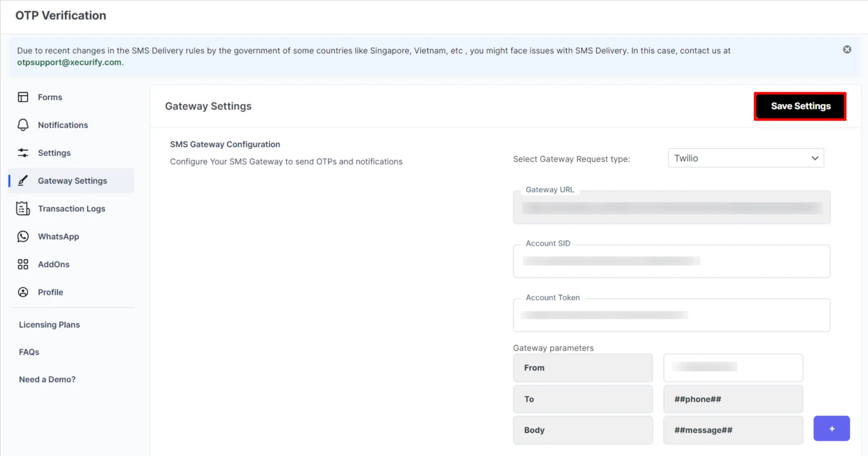This screenshot has width=868, height=456.
Task: Open the Licensing Plans page
Action: 49,324
